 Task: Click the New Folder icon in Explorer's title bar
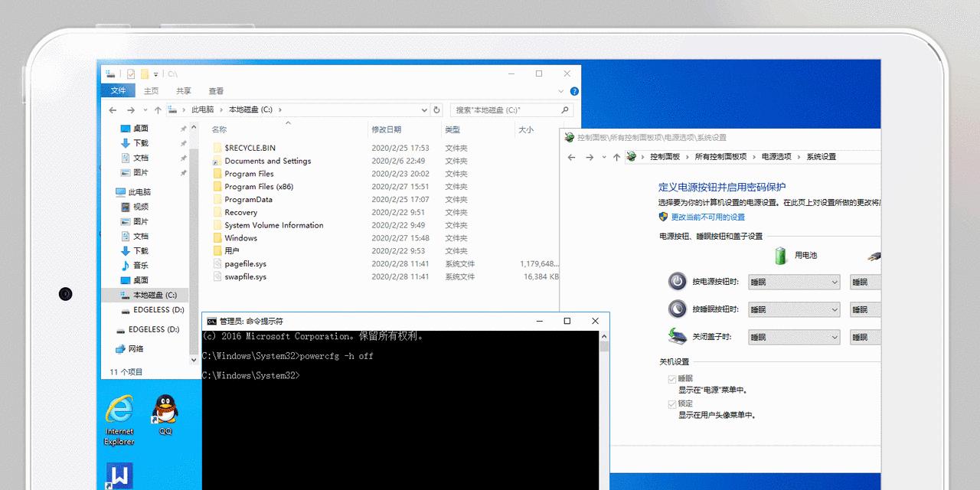tap(144, 74)
